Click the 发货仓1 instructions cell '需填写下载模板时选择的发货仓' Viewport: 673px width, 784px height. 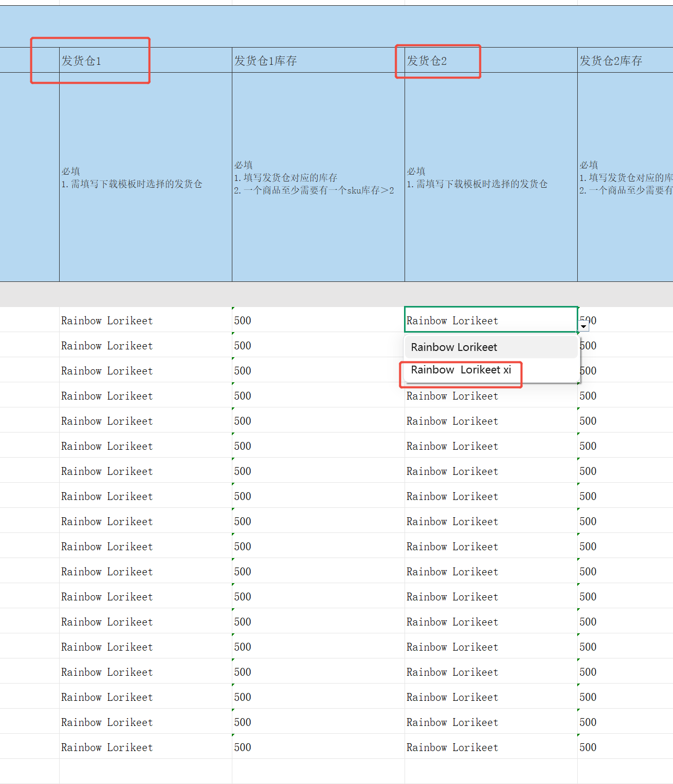coord(145,177)
